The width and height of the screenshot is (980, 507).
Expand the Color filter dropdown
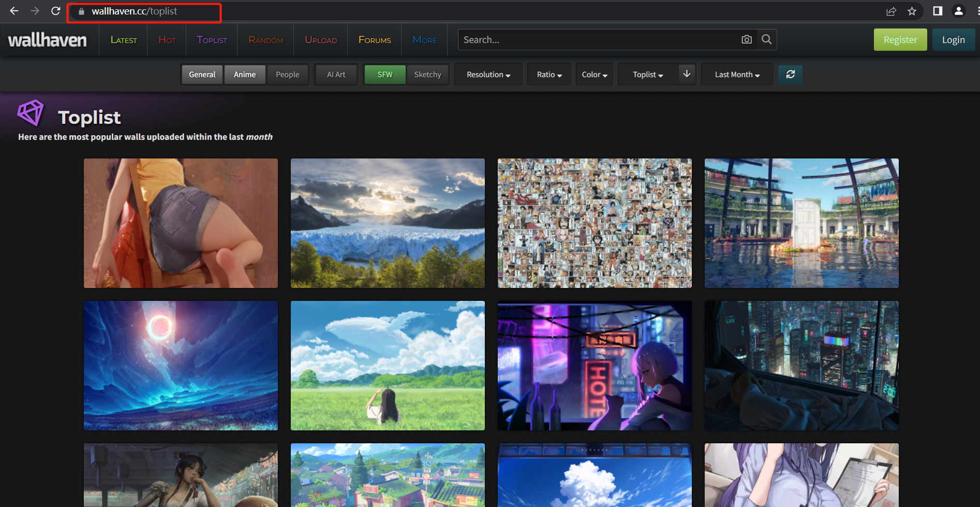point(595,75)
